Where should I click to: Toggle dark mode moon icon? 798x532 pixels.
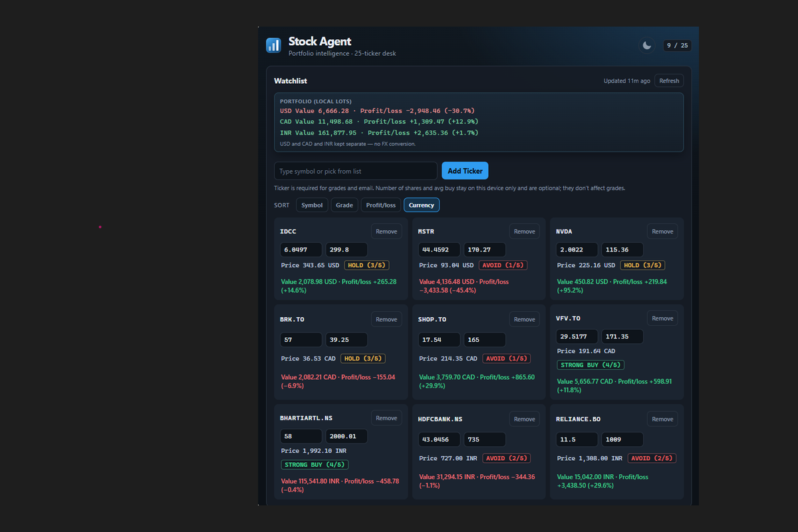pos(646,45)
